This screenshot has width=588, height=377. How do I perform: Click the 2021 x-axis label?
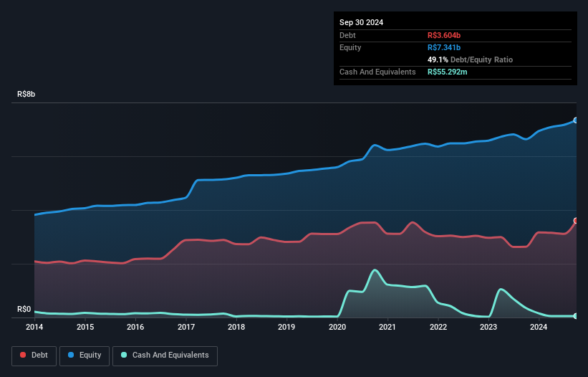tap(387, 327)
